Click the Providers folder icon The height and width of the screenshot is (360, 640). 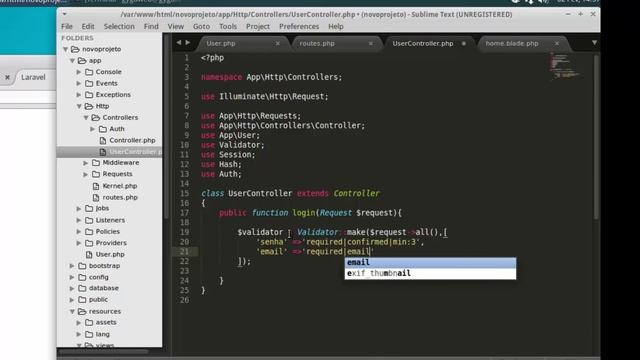tap(89, 243)
